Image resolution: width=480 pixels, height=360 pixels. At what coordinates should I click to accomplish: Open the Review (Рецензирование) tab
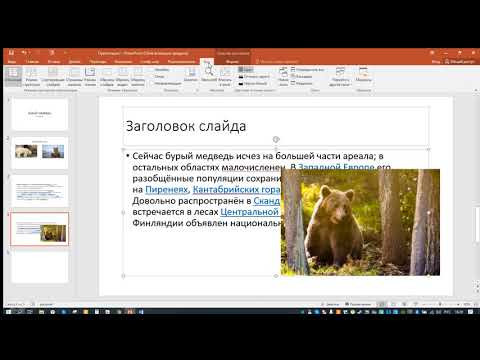181,61
